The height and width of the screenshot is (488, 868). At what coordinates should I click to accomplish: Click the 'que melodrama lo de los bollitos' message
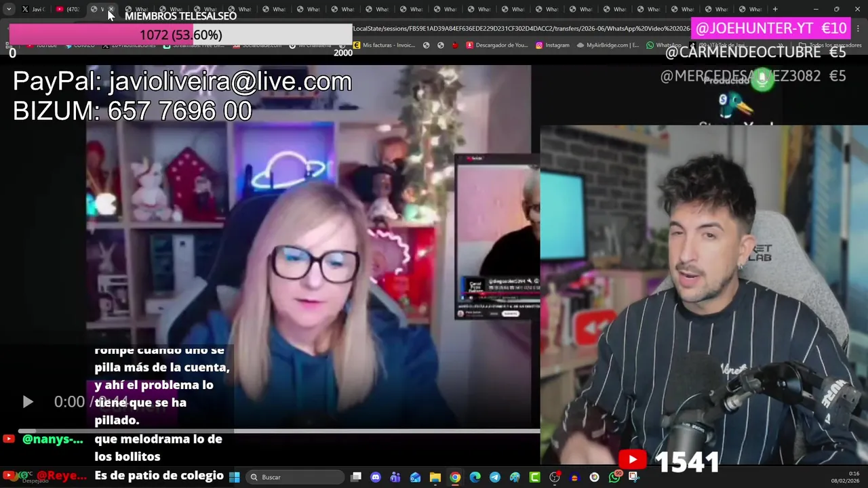coord(158,448)
